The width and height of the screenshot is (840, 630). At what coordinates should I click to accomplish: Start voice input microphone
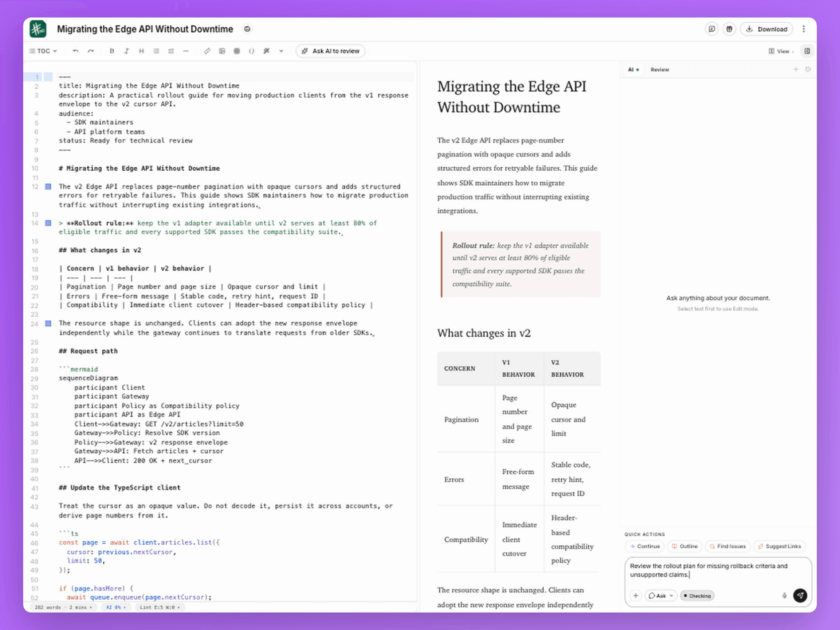(784, 595)
